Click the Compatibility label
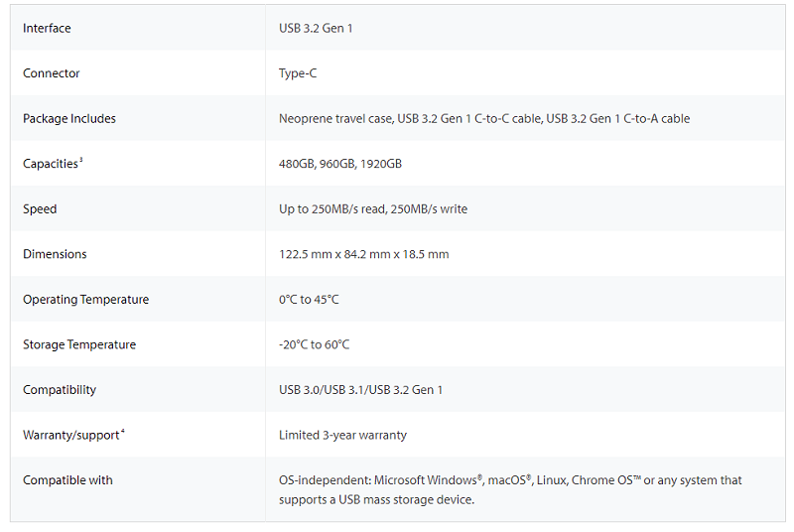The height and width of the screenshot is (532, 794). 60,390
